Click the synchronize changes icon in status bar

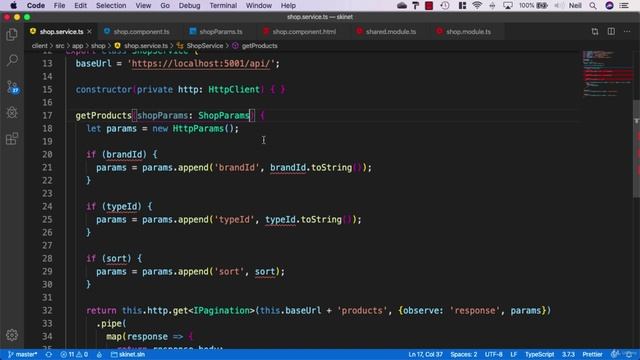[49, 354]
